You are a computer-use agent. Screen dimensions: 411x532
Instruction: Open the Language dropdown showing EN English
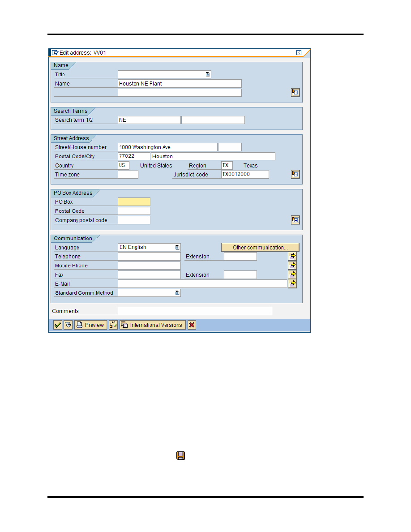[x=177, y=247]
